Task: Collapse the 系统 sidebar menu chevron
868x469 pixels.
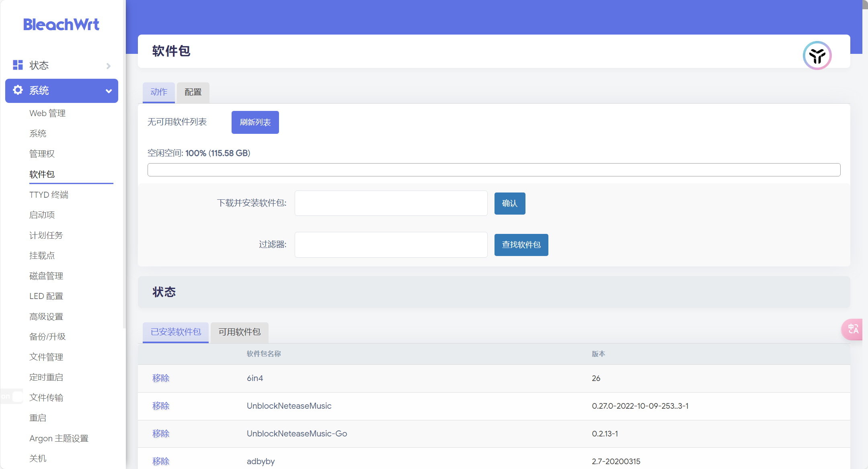Action: click(108, 91)
